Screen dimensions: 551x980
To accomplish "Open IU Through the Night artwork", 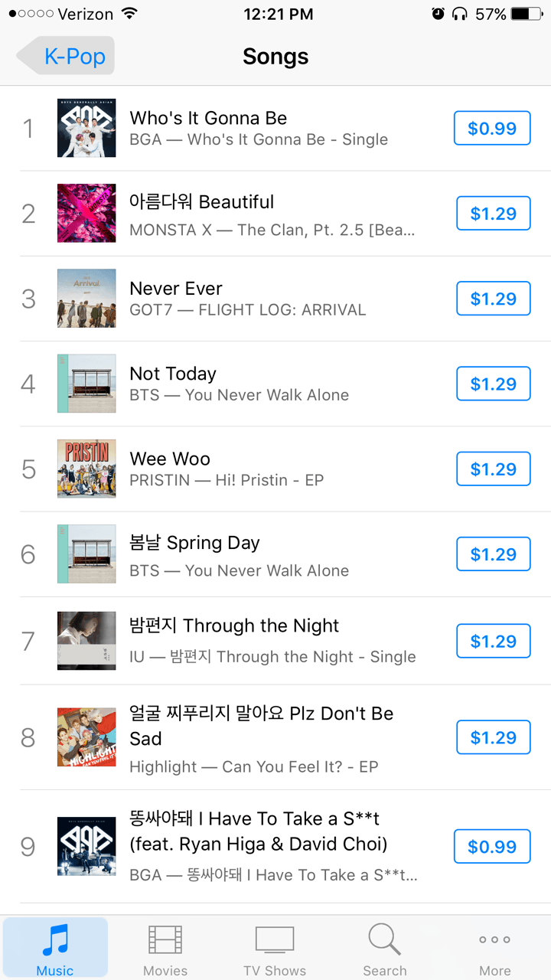I will tap(86, 641).
